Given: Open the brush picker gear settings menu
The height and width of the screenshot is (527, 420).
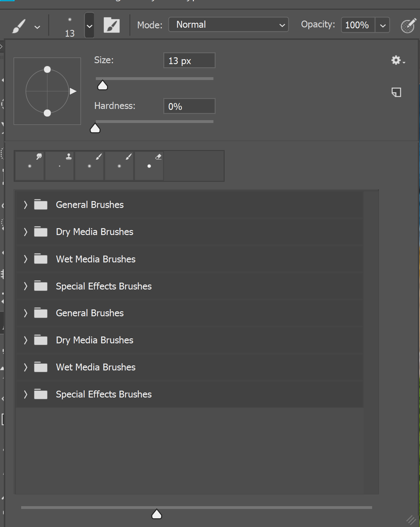Looking at the screenshot, I should point(398,60).
